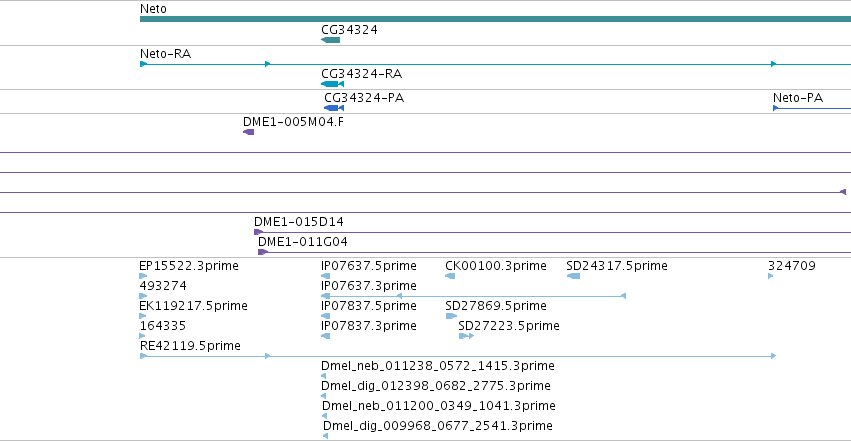Select the Neto gene bar
This screenshot has height=441, width=851.
pos(495,19)
